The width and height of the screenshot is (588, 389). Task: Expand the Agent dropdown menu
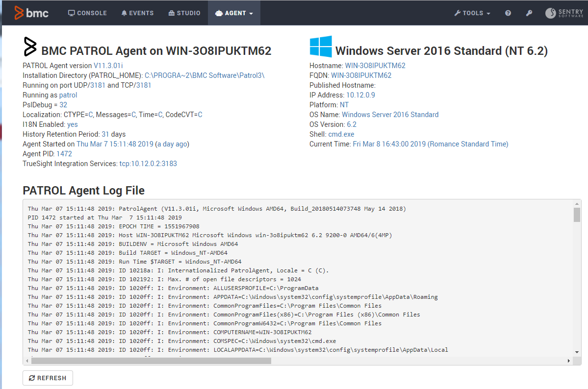[x=234, y=13]
